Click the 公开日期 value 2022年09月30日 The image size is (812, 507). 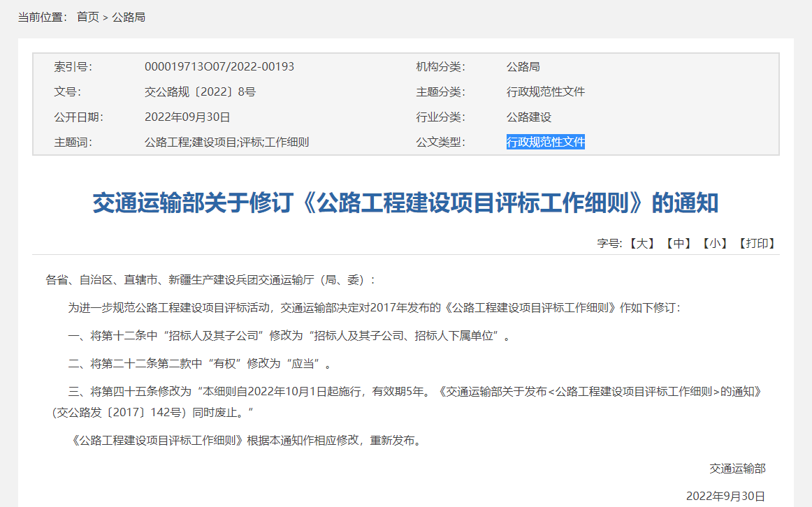(187, 117)
